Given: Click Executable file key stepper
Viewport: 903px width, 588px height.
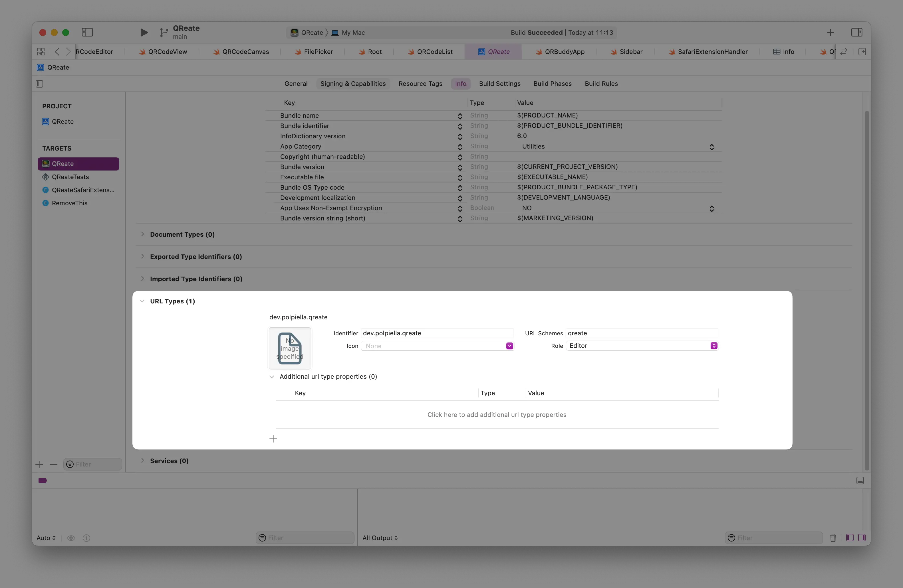Looking at the screenshot, I should tap(460, 177).
